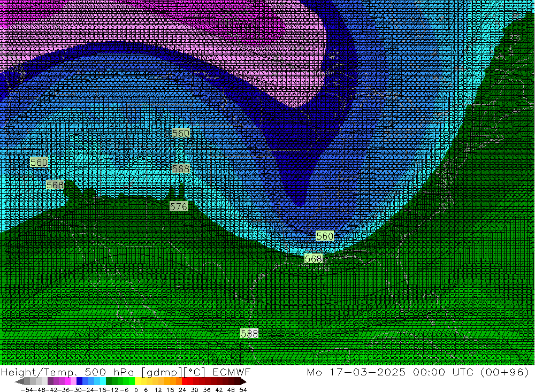Click the 568 label just above 588 region
This screenshot has width=535, height=392.
click(x=313, y=259)
